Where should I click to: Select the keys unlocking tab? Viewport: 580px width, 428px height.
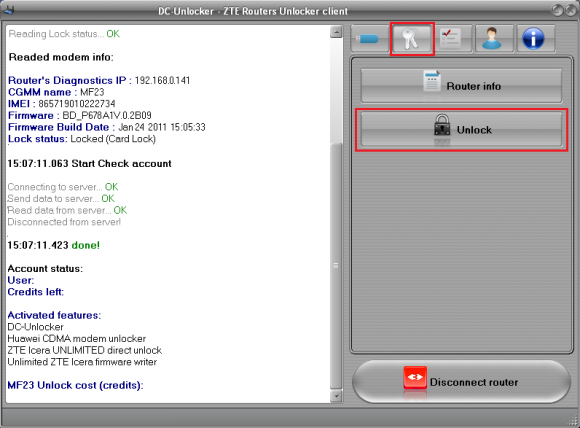coord(412,39)
